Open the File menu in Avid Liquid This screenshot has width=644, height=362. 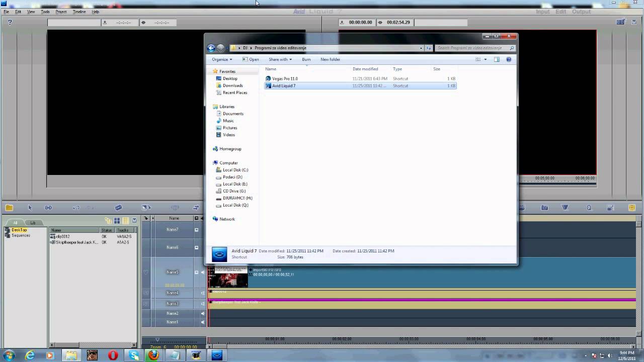tap(6, 12)
